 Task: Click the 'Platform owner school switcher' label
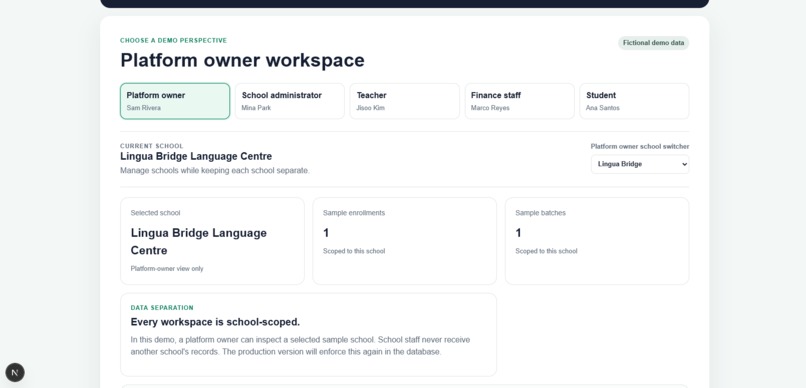tap(640, 146)
